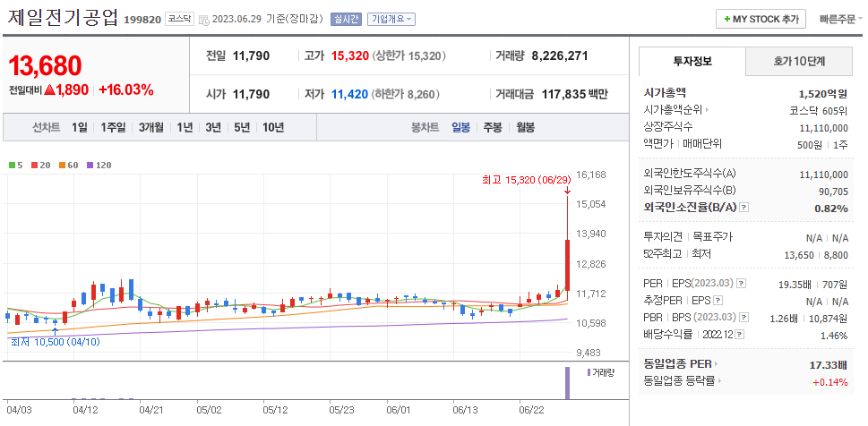This screenshot has height=426, width=868.
Task: Open the 기업개요 dropdown
Action: (x=391, y=20)
